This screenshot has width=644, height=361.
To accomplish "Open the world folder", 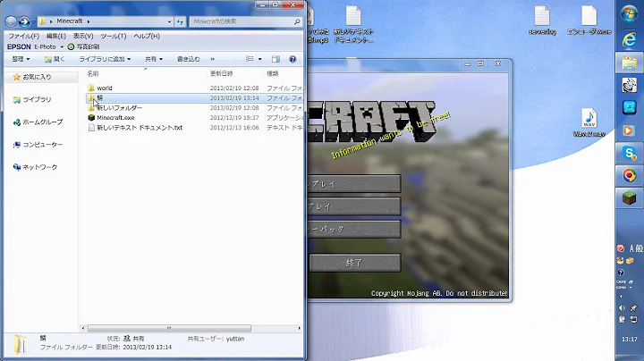I will tap(105, 88).
